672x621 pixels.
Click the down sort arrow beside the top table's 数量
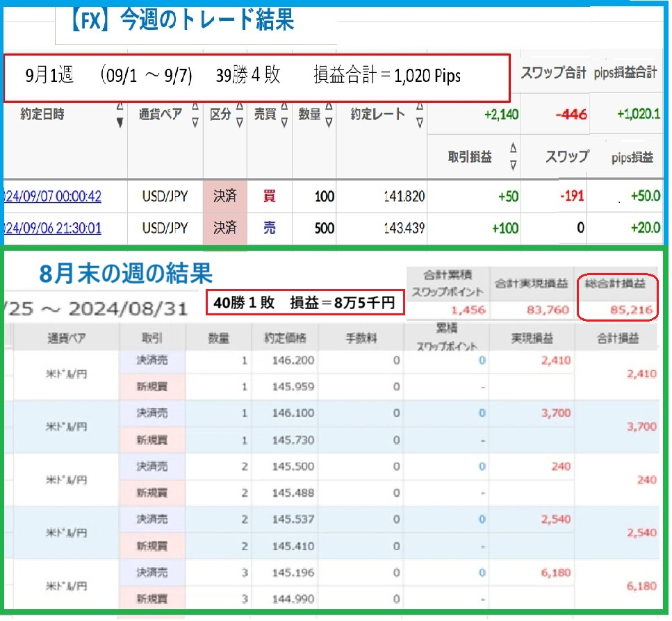click(329, 123)
